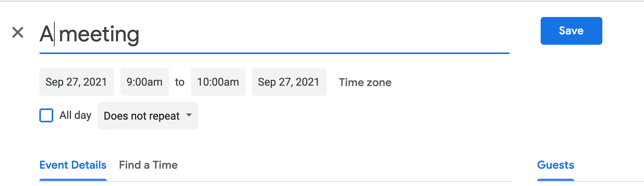Click the blue indicator bar under Guests
644x186 pixels.
[x=555, y=180]
